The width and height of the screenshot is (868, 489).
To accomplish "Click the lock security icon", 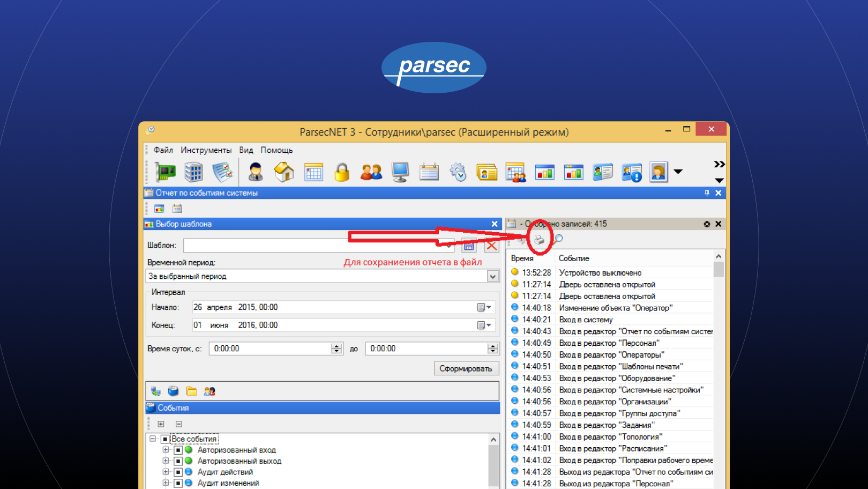I will [x=342, y=172].
